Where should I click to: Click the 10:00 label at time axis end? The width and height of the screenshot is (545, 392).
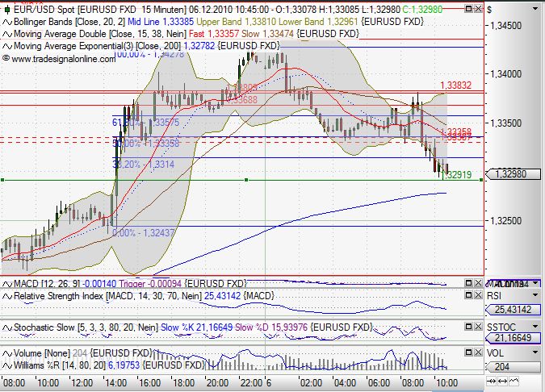446,383
